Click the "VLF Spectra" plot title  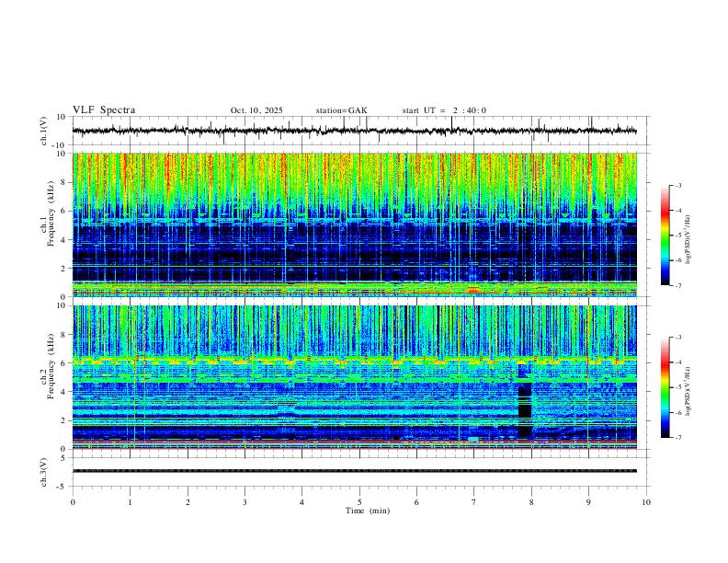[x=104, y=110]
